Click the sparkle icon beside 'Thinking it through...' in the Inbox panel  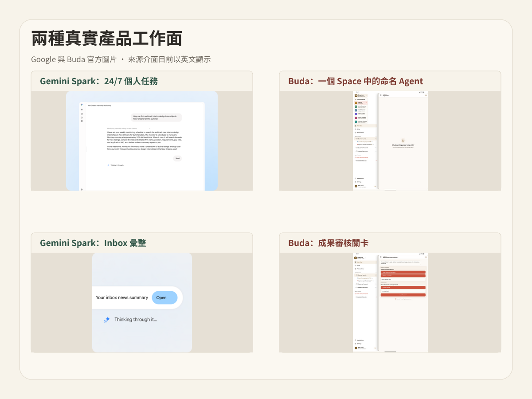click(107, 319)
